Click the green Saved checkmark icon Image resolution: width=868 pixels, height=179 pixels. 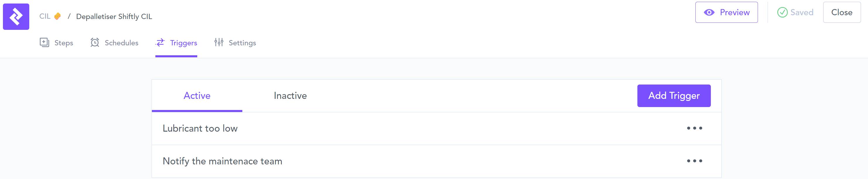(x=782, y=13)
